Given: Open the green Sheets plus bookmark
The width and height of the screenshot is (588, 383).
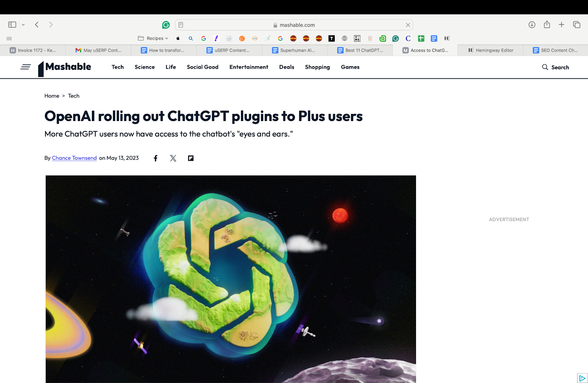Looking at the screenshot, I should pos(421,38).
